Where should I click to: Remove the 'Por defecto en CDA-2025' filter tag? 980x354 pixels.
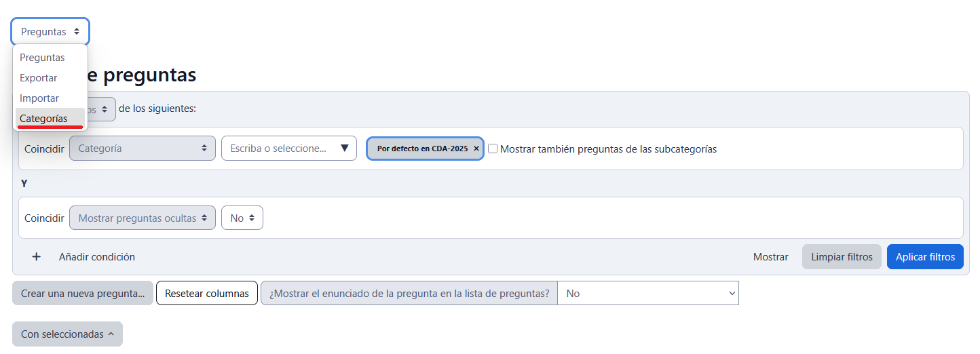(x=476, y=149)
